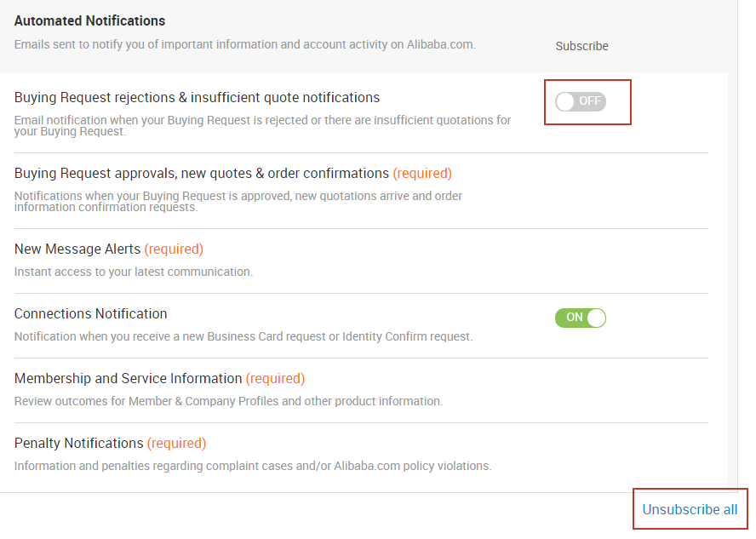Click orange required label beside New Message Alerts
The image size is (756, 539).
[x=174, y=249]
